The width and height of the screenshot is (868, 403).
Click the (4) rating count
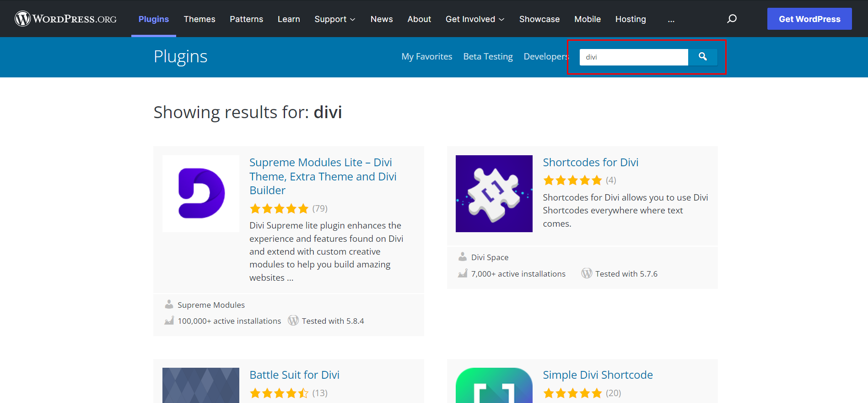pos(611,180)
